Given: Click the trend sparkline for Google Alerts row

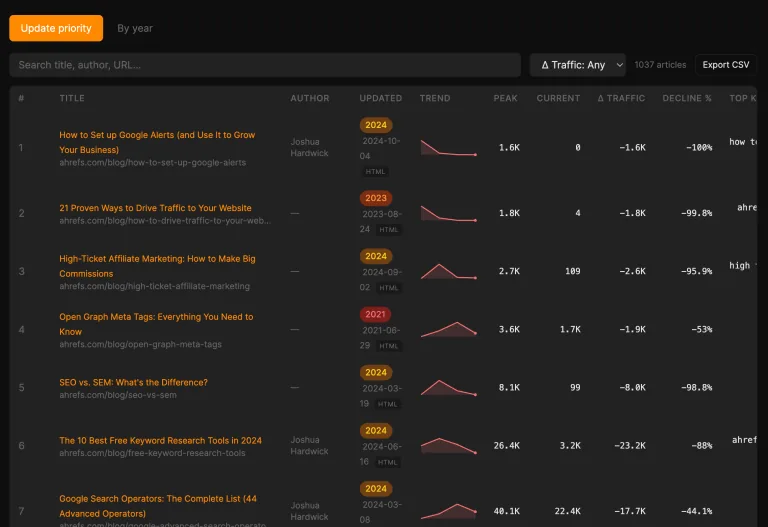Looking at the screenshot, I should (x=449, y=147).
